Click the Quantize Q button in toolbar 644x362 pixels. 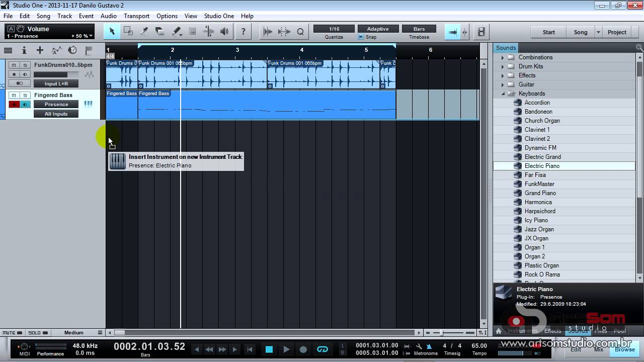300,32
